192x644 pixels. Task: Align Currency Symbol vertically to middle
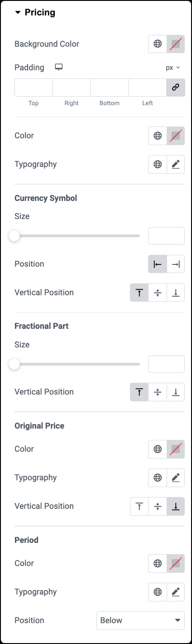[158, 293]
